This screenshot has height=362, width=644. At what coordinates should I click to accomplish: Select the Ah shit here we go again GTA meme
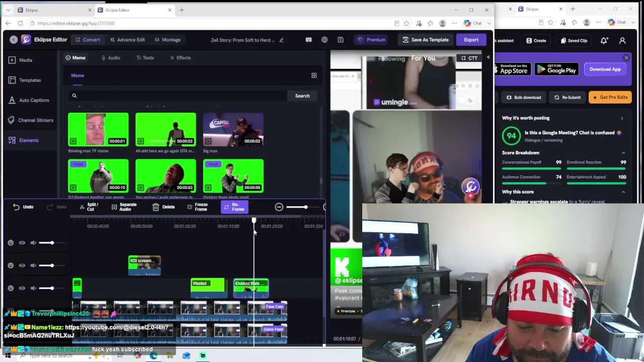[166, 130]
